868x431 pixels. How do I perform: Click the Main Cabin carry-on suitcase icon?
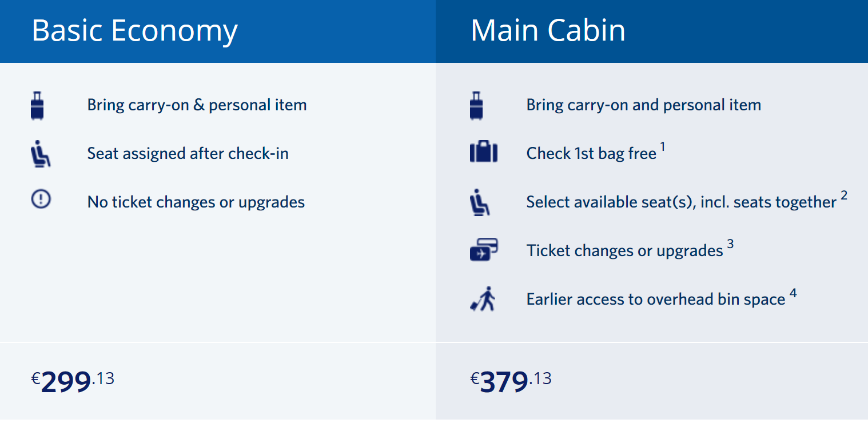[476, 105]
